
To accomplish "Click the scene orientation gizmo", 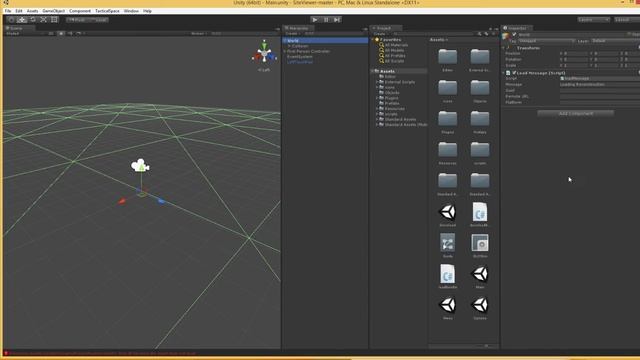I will point(264,53).
